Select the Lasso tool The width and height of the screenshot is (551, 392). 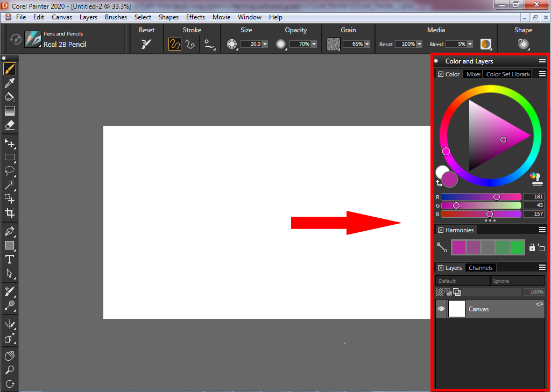pyautogui.click(x=9, y=171)
